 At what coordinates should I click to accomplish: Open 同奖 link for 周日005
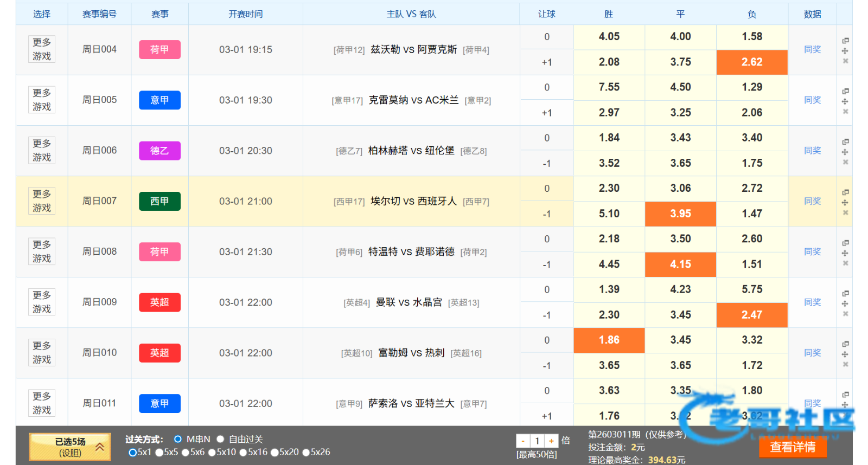click(812, 100)
